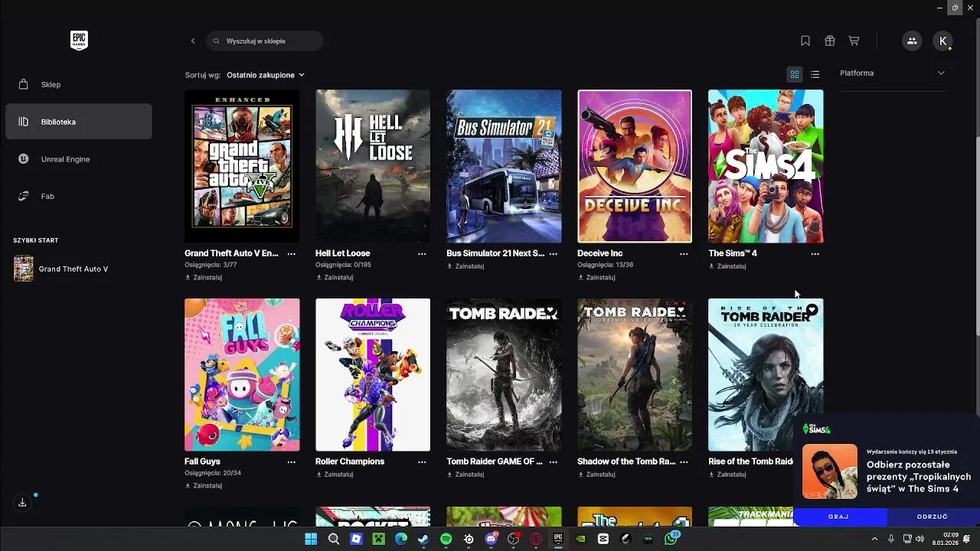Show hidden system tray icons

point(874,539)
